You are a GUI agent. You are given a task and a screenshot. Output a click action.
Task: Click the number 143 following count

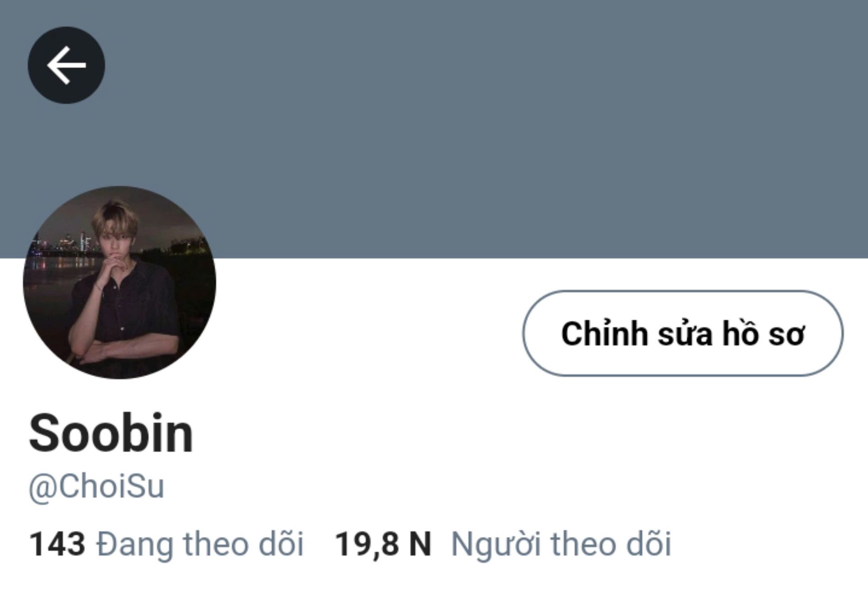tap(57, 544)
